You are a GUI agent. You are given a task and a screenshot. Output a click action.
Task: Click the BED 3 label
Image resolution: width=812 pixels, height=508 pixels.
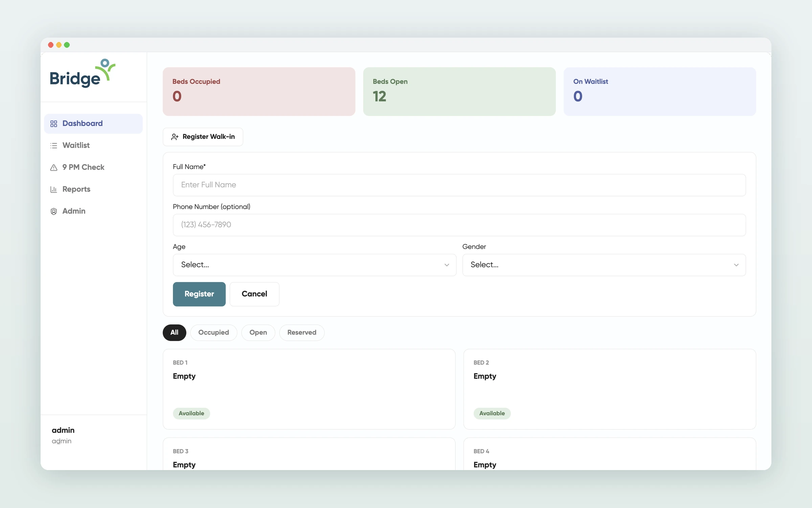(x=181, y=451)
